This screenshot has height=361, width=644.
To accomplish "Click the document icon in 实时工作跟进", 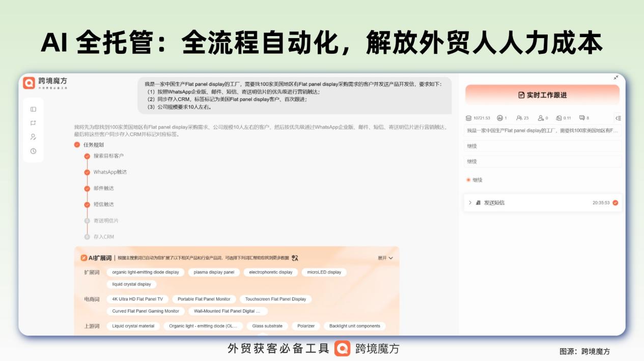I will (521, 95).
